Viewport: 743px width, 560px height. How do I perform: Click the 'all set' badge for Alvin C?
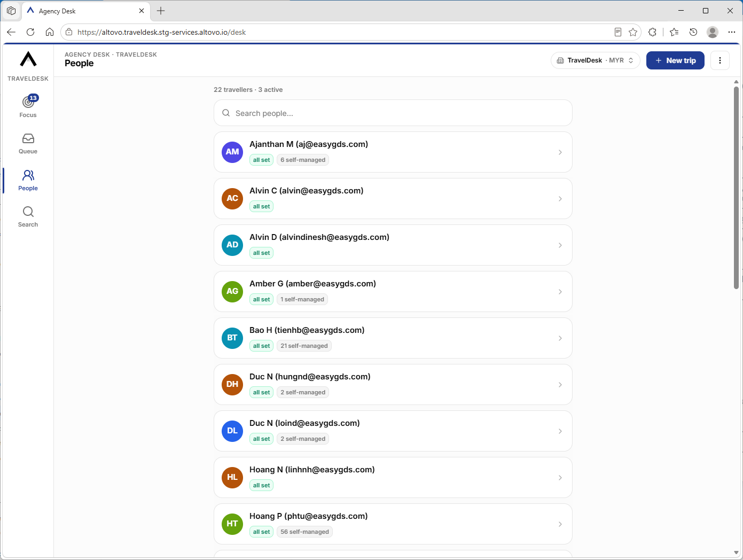(x=262, y=206)
